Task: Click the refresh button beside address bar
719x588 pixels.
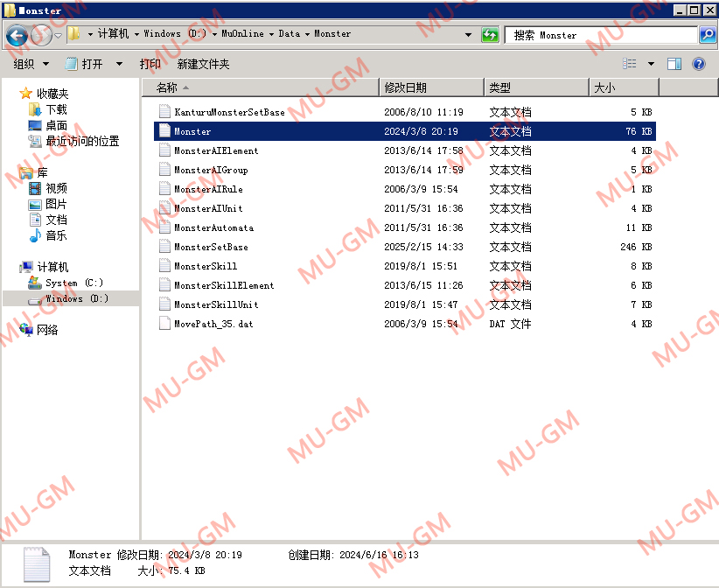Action: (x=491, y=35)
